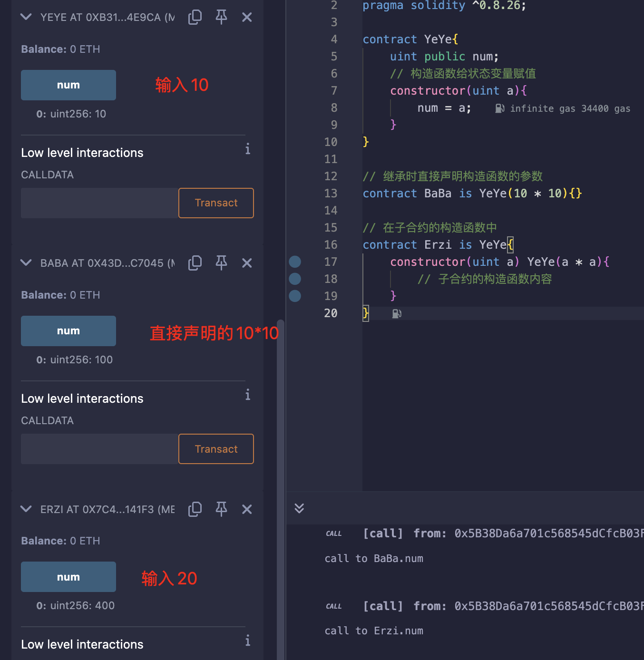Click the gas icon on line 20
Image resolution: width=644 pixels, height=660 pixels.
click(x=397, y=313)
